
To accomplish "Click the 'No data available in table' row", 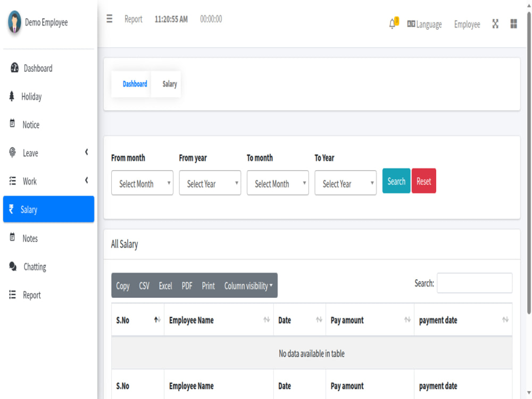I will [311, 354].
